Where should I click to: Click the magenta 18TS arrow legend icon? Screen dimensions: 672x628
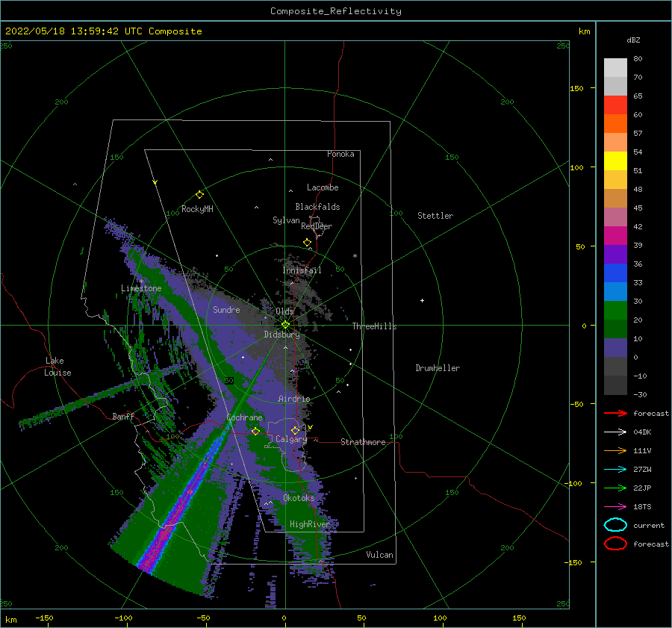(x=615, y=507)
